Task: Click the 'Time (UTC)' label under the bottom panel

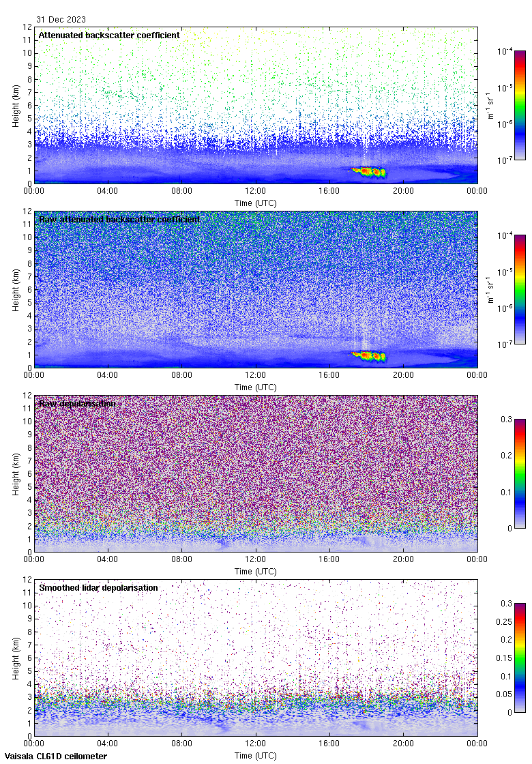Action: coord(256,756)
